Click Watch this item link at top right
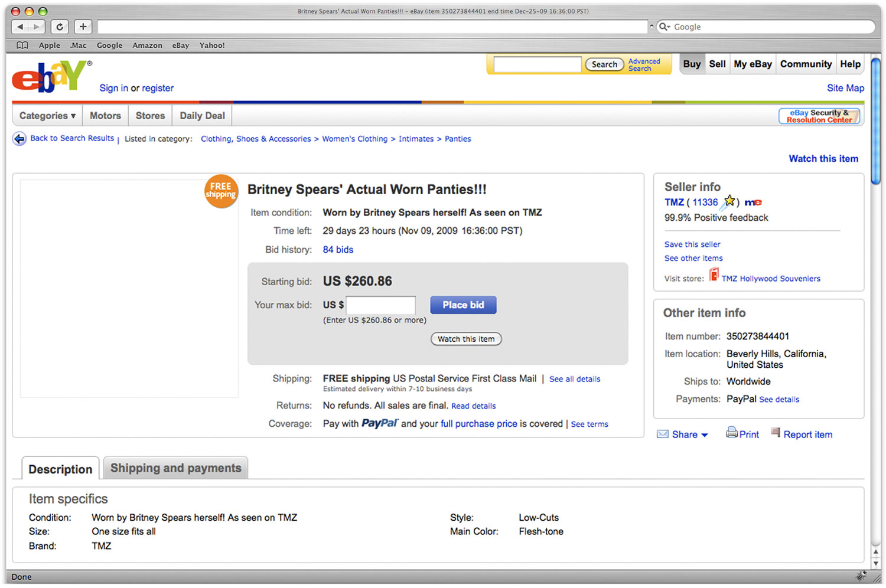Image resolution: width=886 pixels, height=588 pixels. pos(823,159)
